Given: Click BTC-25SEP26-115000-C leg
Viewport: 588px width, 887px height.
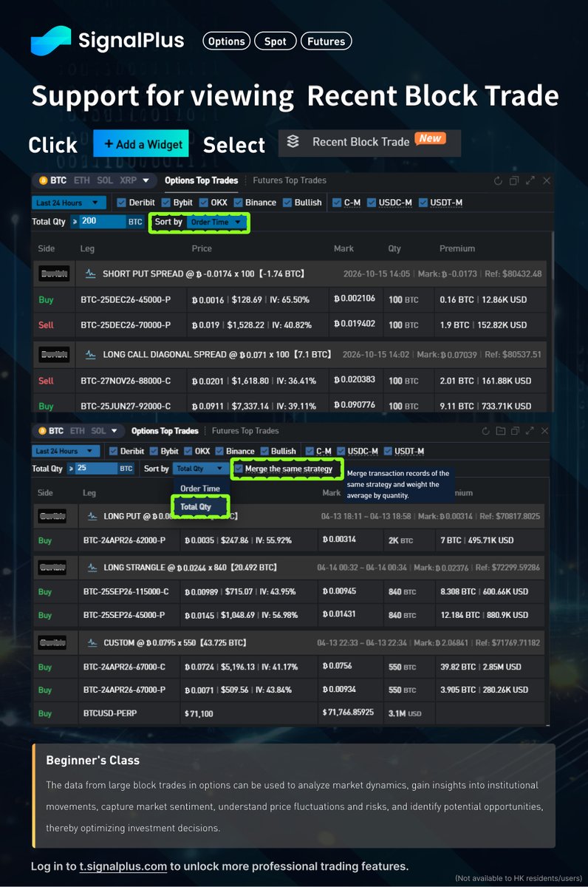Looking at the screenshot, I should click(x=126, y=591).
